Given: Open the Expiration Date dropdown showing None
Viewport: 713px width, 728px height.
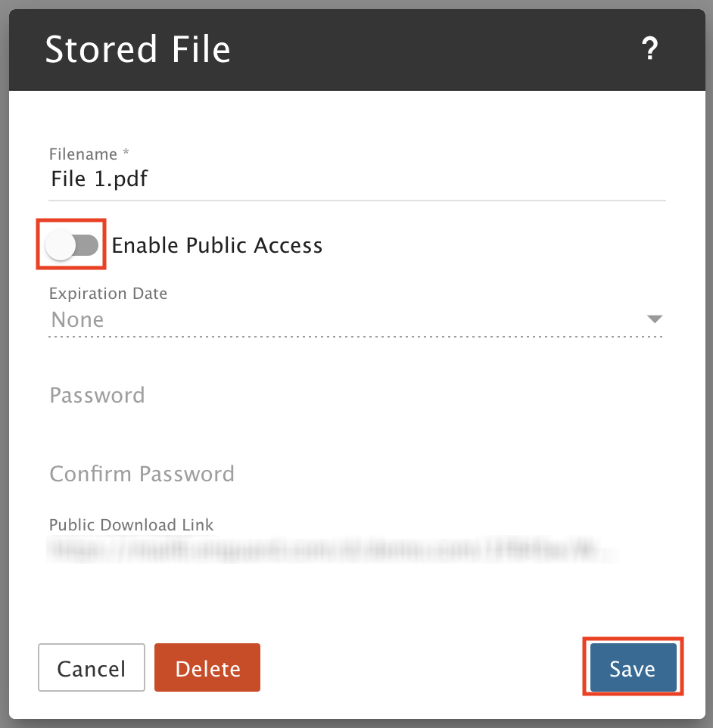Looking at the screenshot, I should pyautogui.click(x=356, y=319).
